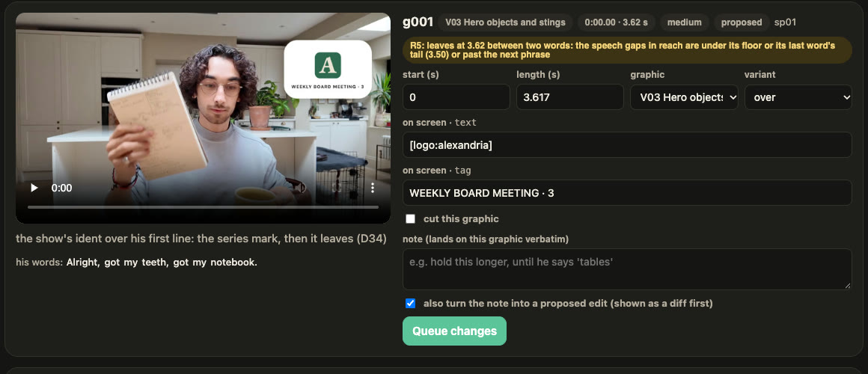Viewport: 868px width, 374px height.
Task: Click the word 'Alright,' in his words
Action: point(83,263)
